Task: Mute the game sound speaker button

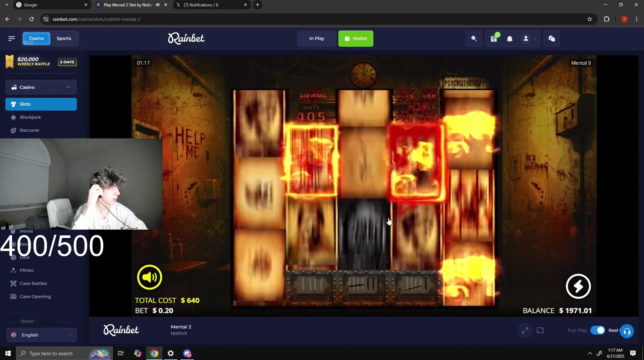Action: click(x=149, y=277)
